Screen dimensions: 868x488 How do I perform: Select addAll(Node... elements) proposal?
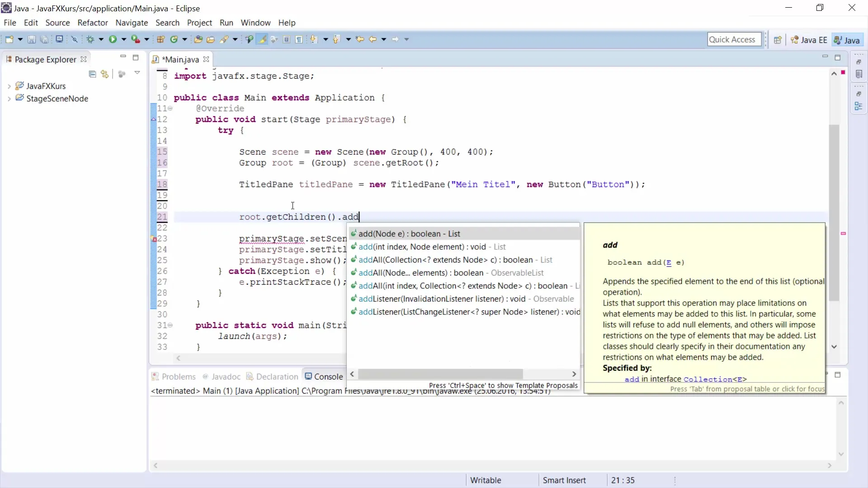(x=464, y=273)
